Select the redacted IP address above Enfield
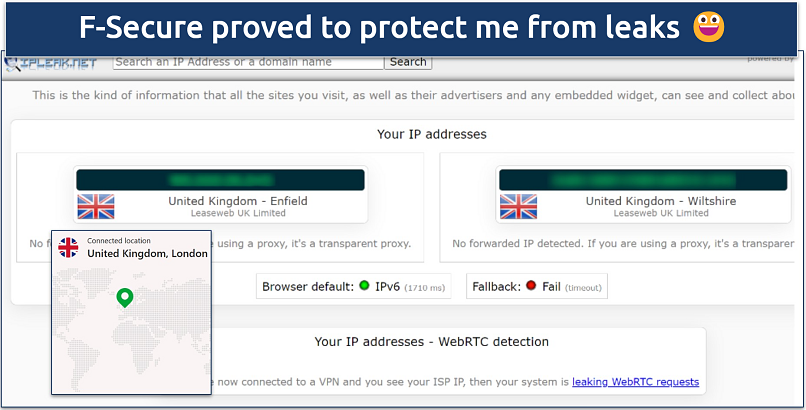The width and height of the screenshot is (806, 410). pos(219,180)
